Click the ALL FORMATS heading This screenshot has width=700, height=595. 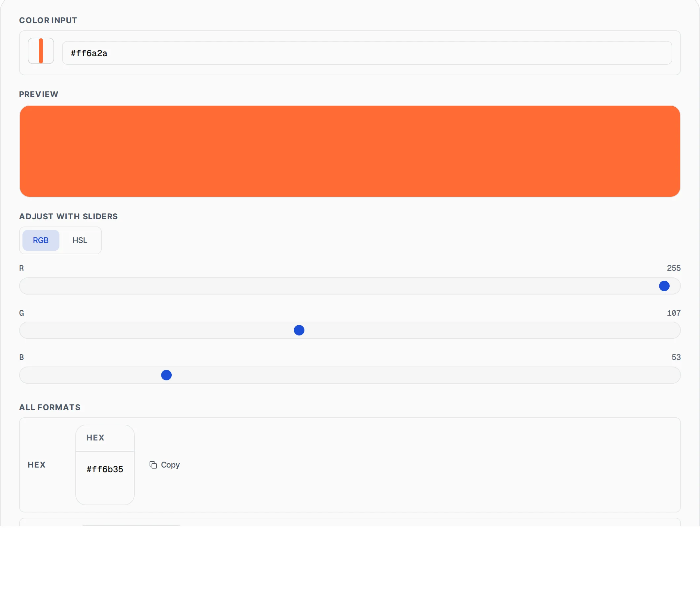tap(50, 407)
